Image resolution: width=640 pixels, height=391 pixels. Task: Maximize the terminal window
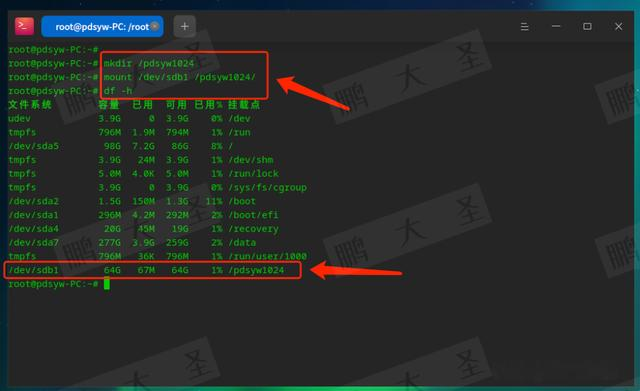587,27
